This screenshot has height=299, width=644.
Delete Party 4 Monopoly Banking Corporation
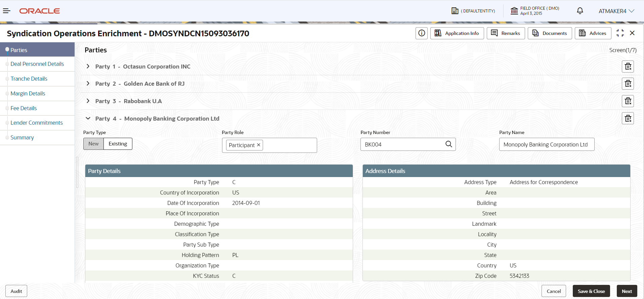point(628,118)
